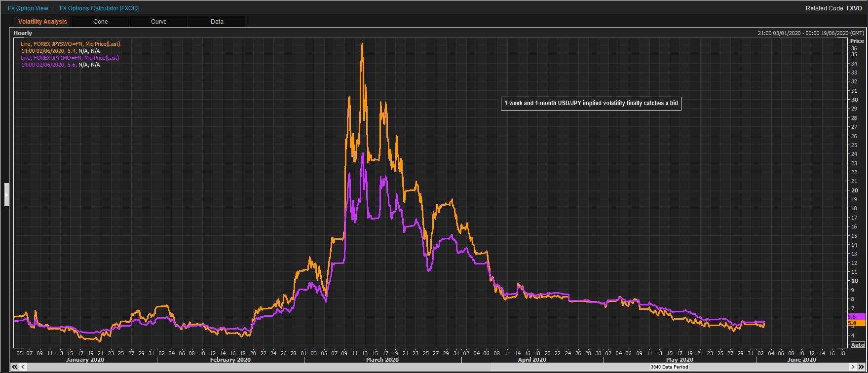The image size is (868, 373).
Task: Click the Price axis header label
Action: [x=857, y=41]
